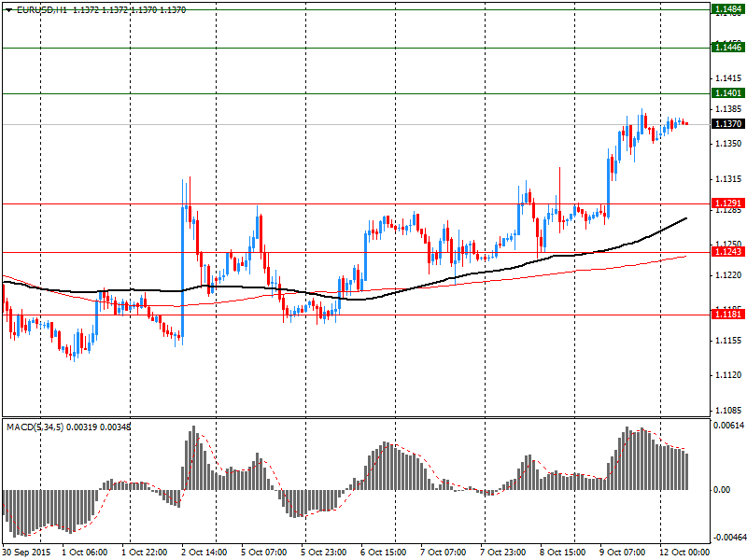This screenshot has width=747, height=560.
Task: Click the 1.1120 price axis value
Action: tap(728, 375)
